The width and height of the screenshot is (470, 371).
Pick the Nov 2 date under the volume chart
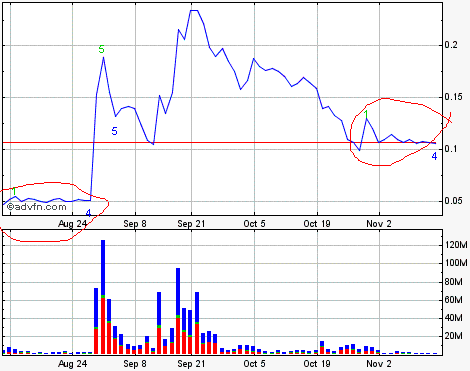(379, 364)
